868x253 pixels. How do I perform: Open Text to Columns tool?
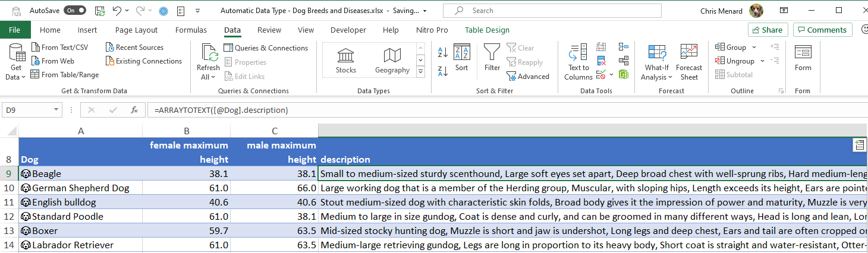[x=578, y=61]
